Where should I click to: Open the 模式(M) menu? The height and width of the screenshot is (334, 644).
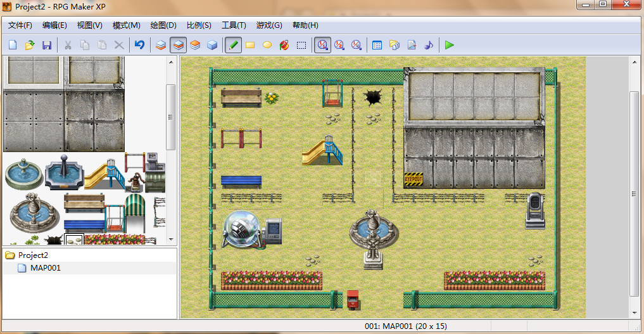pos(127,25)
